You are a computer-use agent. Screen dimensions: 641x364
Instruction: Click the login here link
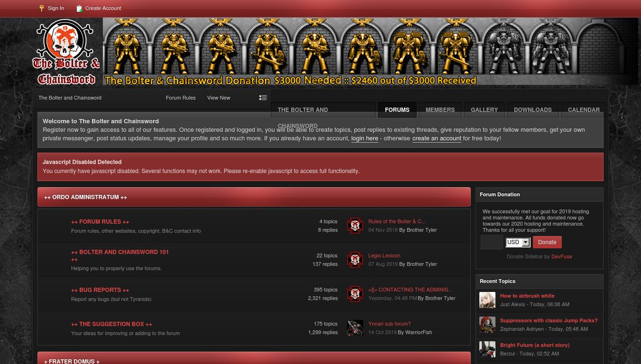pos(365,138)
